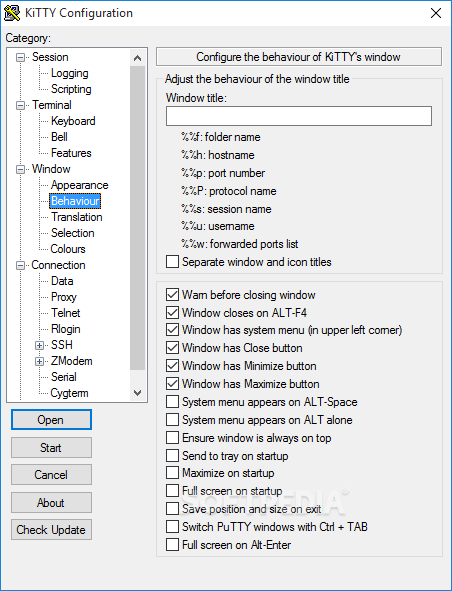Toggle Window has system menu checkbox
The height and width of the screenshot is (591, 452).
tap(284, 330)
